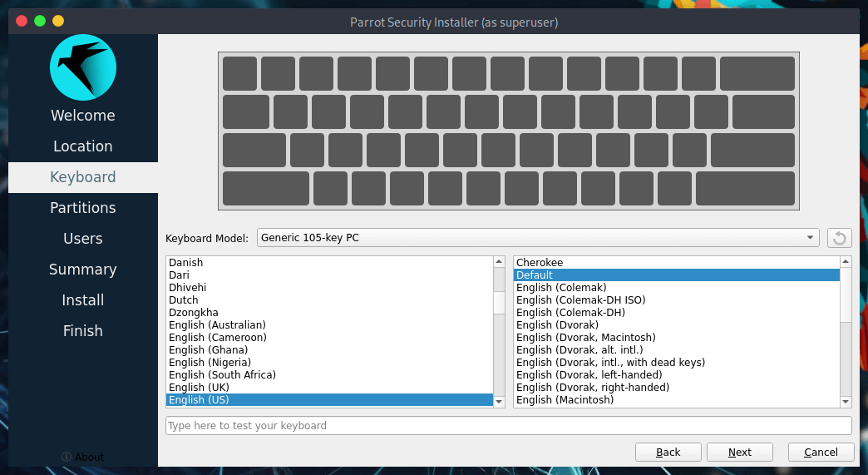Expand the Keyboard Model dropdown

[537, 238]
